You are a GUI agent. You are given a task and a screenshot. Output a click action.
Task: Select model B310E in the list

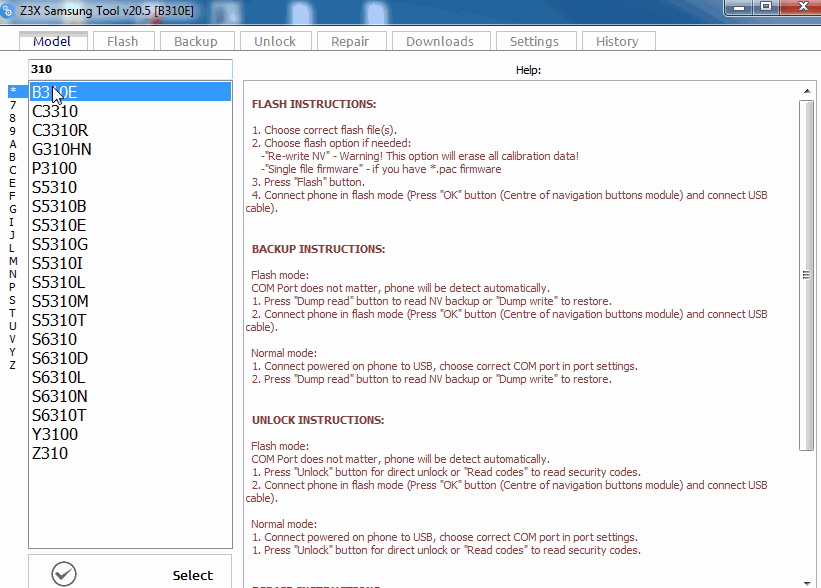pos(130,92)
